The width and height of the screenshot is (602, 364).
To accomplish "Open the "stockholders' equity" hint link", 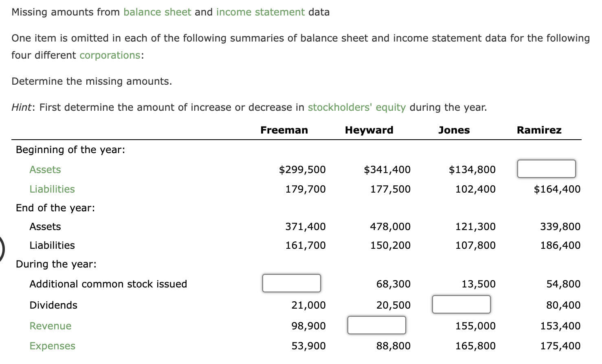I will coord(356,107).
